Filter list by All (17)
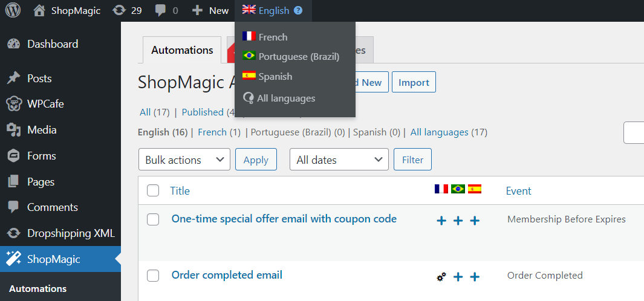Screen dimensions: 644x301 point(155,112)
